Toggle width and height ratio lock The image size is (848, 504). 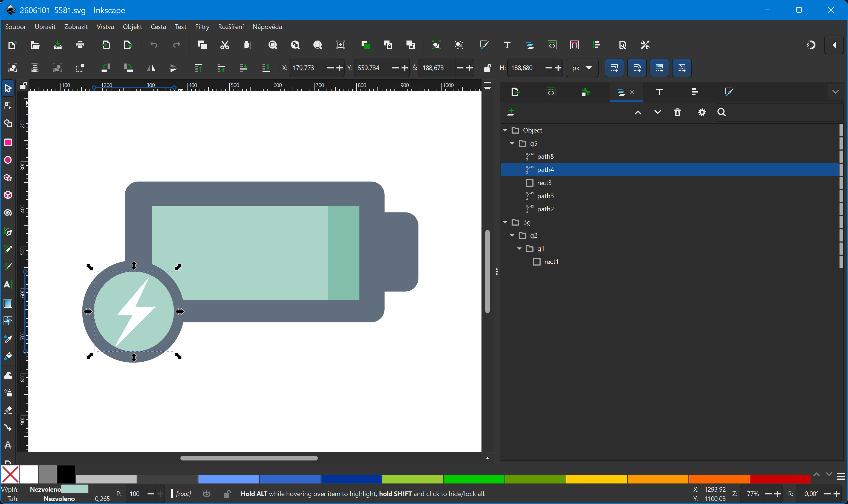[487, 68]
